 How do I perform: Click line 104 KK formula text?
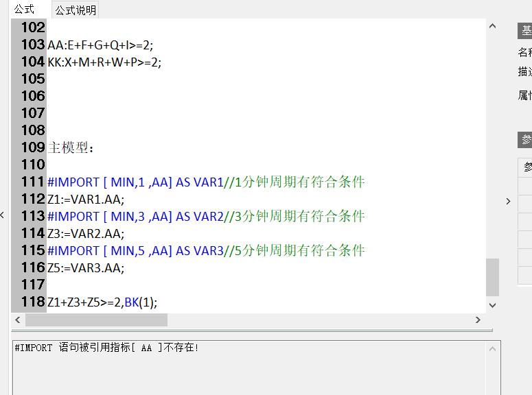104,62
